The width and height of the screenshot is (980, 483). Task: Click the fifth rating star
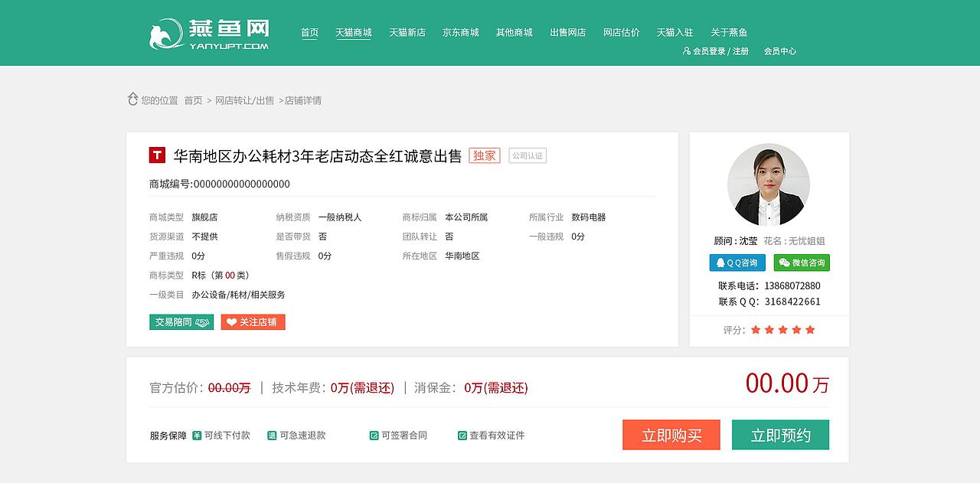(x=811, y=329)
